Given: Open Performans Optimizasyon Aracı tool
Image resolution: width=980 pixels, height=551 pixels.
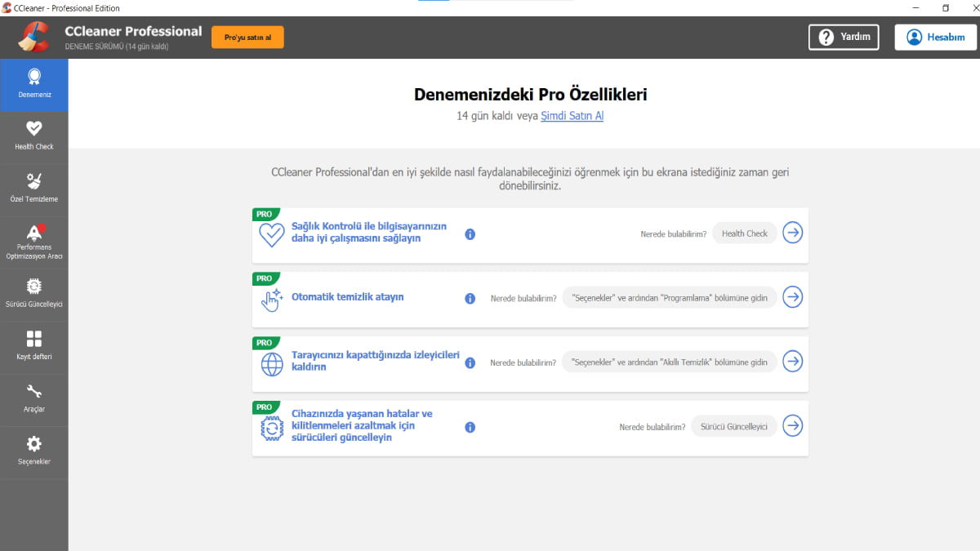Looking at the screenshot, I should click(33, 241).
